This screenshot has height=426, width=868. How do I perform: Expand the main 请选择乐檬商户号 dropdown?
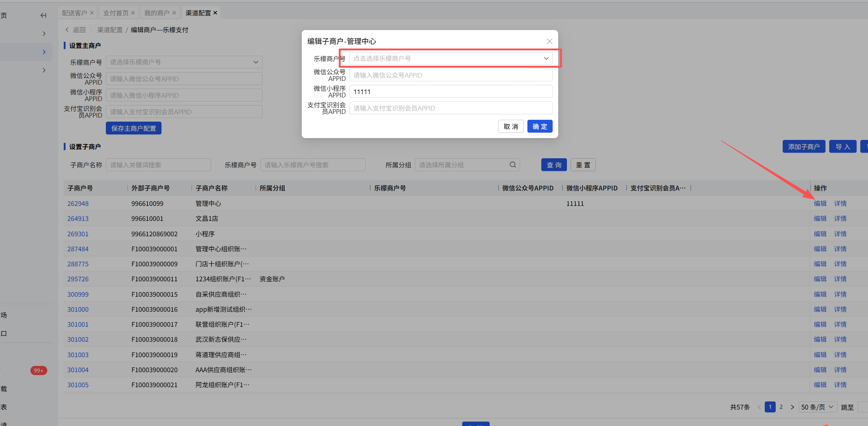click(x=184, y=62)
